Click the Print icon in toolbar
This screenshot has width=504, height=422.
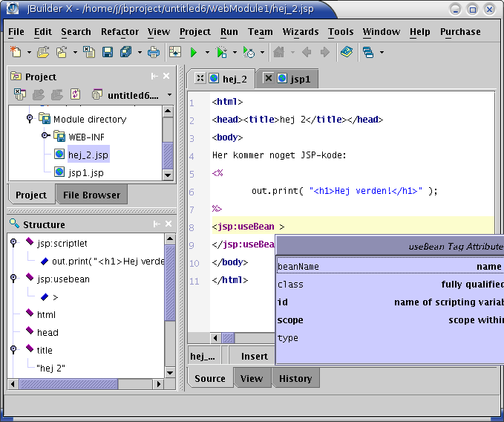(x=154, y=53)
